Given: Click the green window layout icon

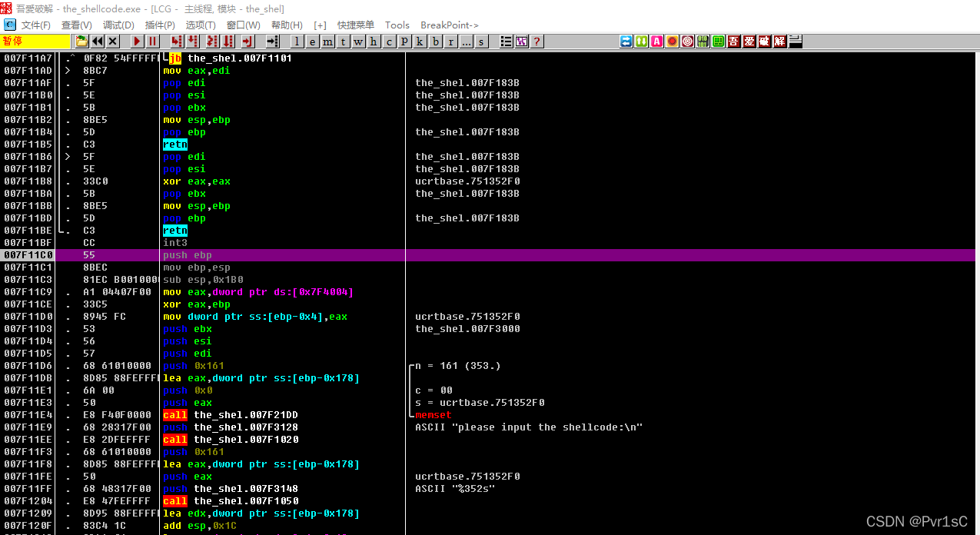Looking at the screenshot, I should click(718, 42).
